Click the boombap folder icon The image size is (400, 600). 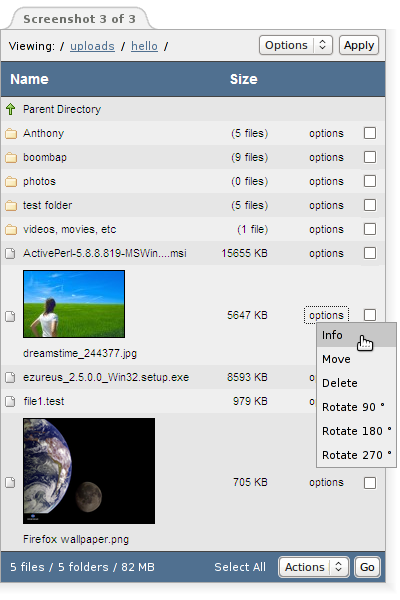click(x=11, y=158)
